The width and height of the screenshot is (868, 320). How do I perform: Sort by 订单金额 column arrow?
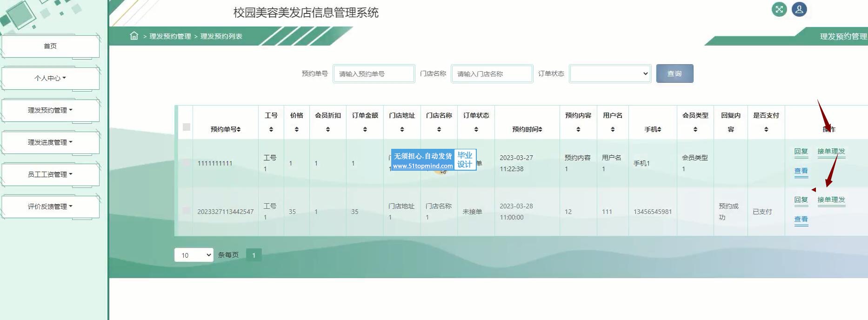click(365, 129)
